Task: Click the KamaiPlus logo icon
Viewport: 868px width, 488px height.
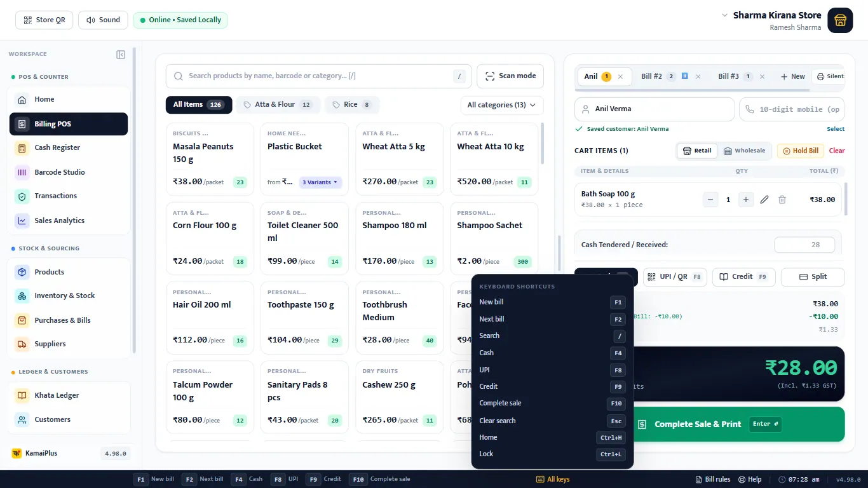Action: pyautogui.click(x=17, y=454)
